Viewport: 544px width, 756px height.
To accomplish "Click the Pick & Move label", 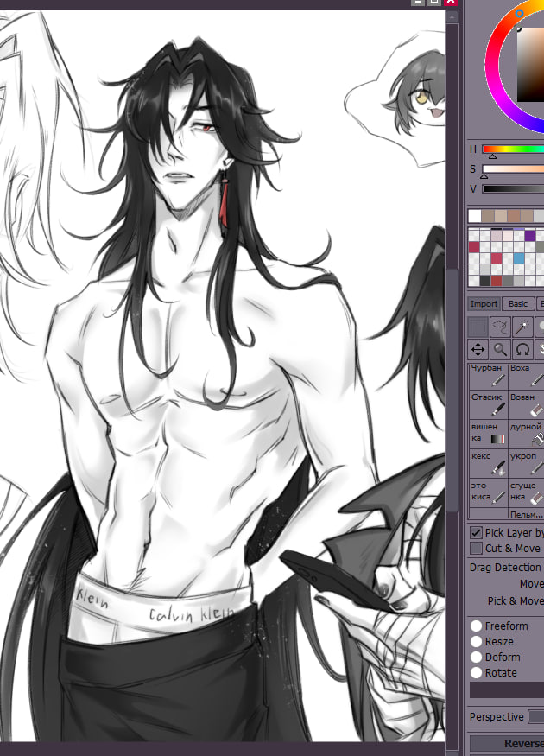I will pyautogui.click(x=516, y=601).
